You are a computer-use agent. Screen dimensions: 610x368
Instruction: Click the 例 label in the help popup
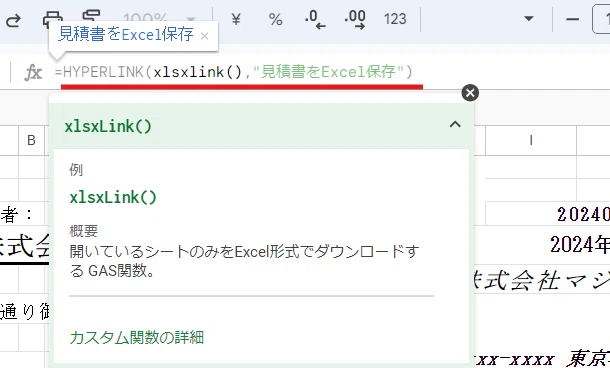tap(76, 170)
